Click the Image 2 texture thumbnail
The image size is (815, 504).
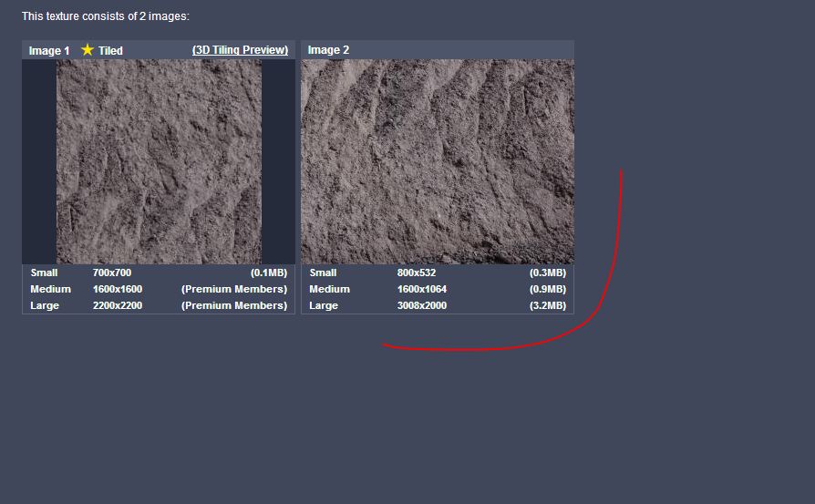coord(438,161)
